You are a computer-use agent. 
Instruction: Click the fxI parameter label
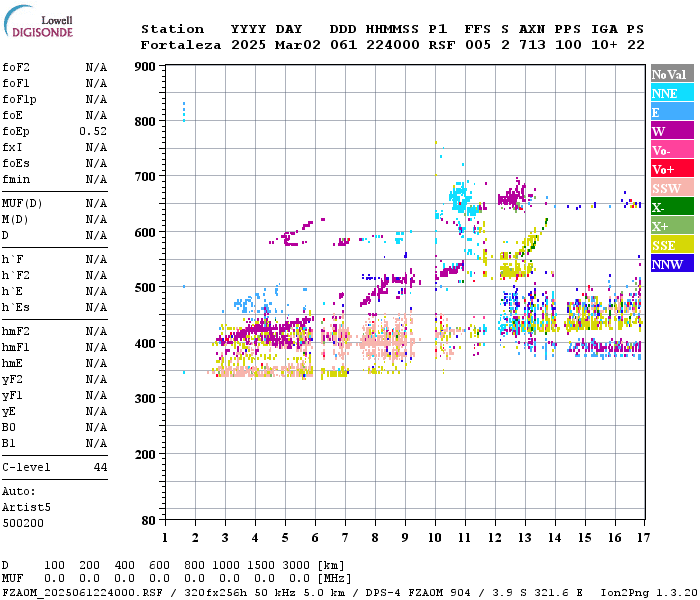click(12, 147)
